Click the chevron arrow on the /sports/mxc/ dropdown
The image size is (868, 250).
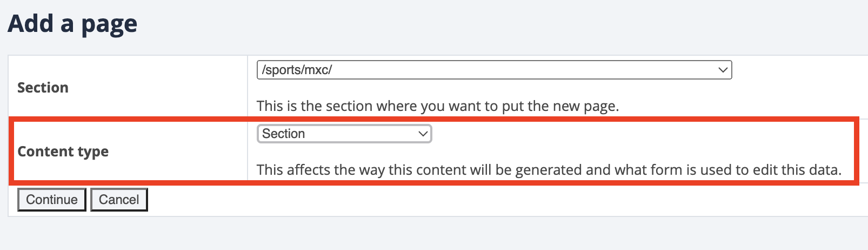[x=723, y=70]
